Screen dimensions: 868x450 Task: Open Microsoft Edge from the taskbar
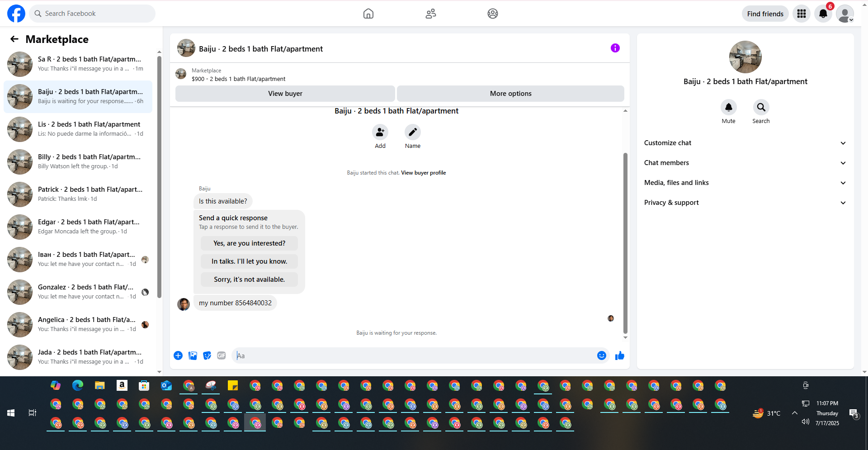[x=78, y=385]
